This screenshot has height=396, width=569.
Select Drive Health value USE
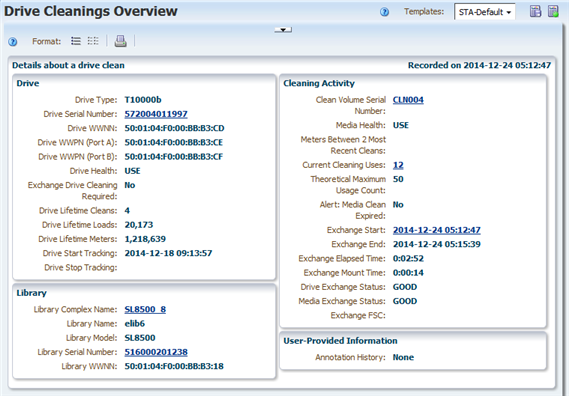click(132, 171)
